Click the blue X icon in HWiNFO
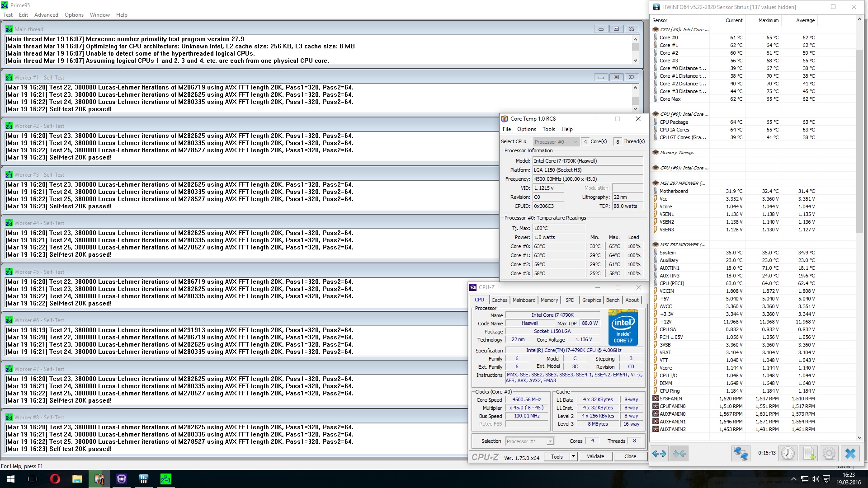Viewport: 868px width, 488px height. pyautogui.click(x=850, y=454)
